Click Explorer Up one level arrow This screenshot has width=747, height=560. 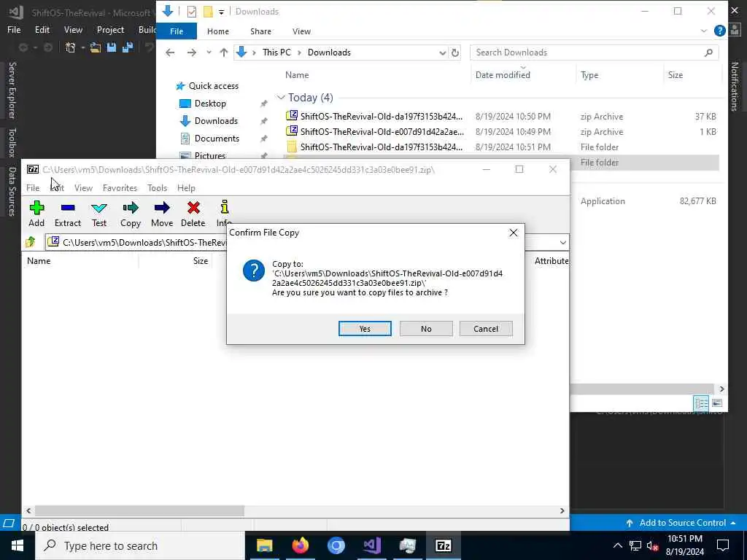point(223,52)
